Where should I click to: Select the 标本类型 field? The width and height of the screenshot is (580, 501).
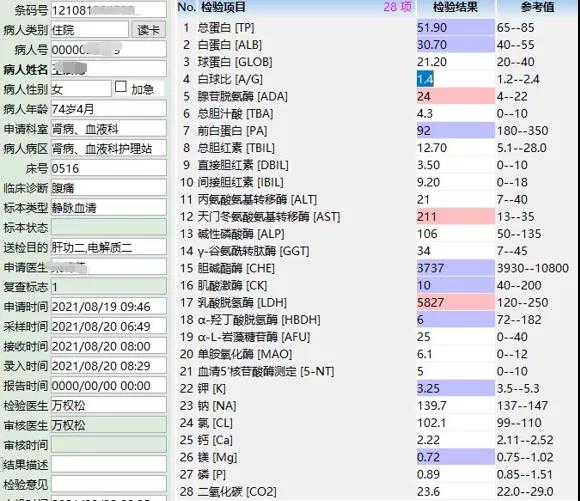pos(108,208)
